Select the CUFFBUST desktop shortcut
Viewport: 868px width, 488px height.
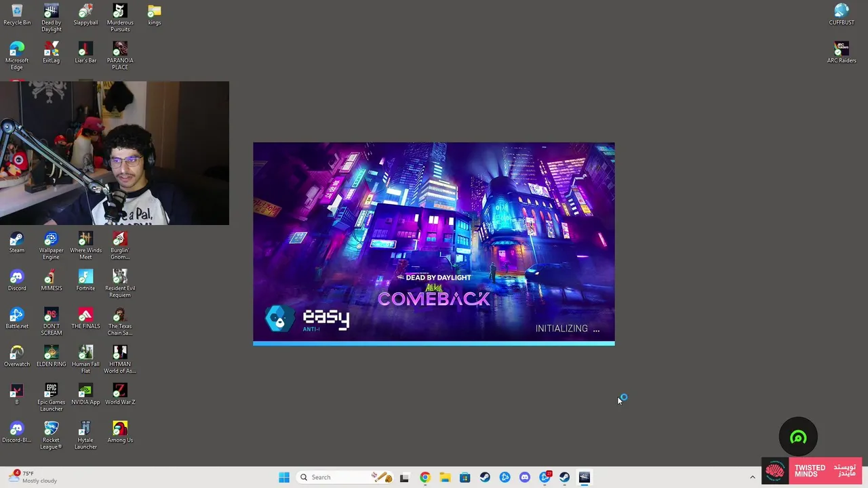[842, 15]
